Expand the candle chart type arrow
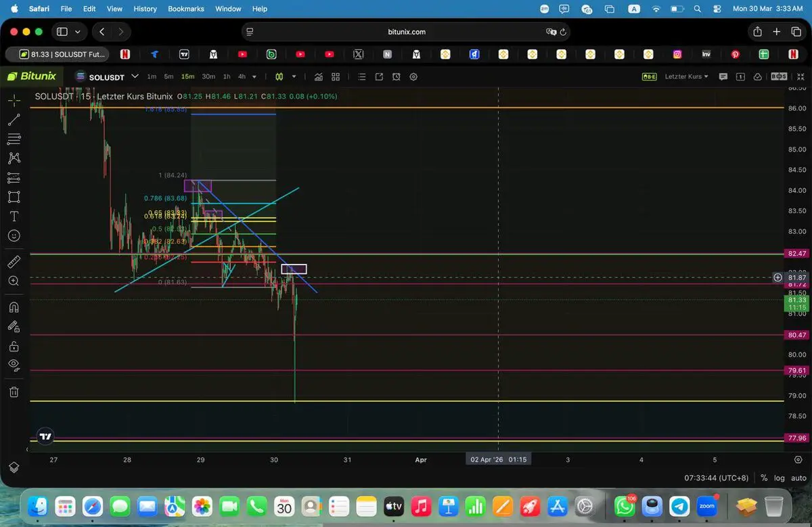 click(x=294, y=76)
